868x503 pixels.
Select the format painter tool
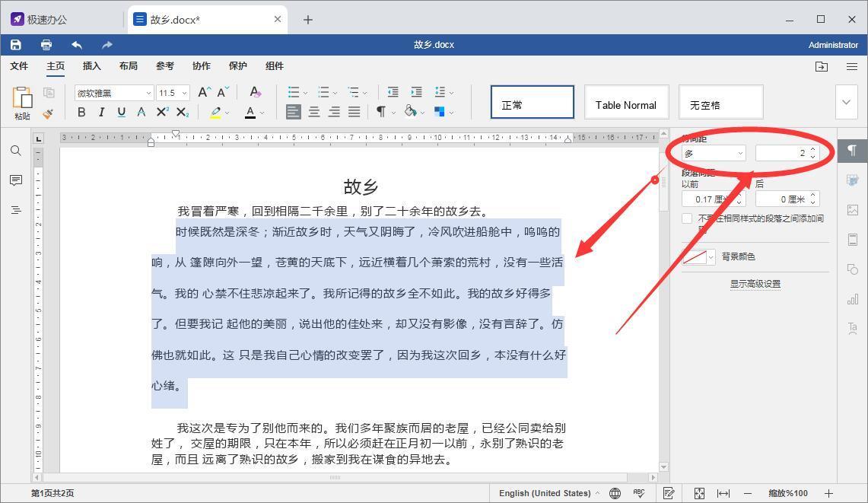point(47,113)
